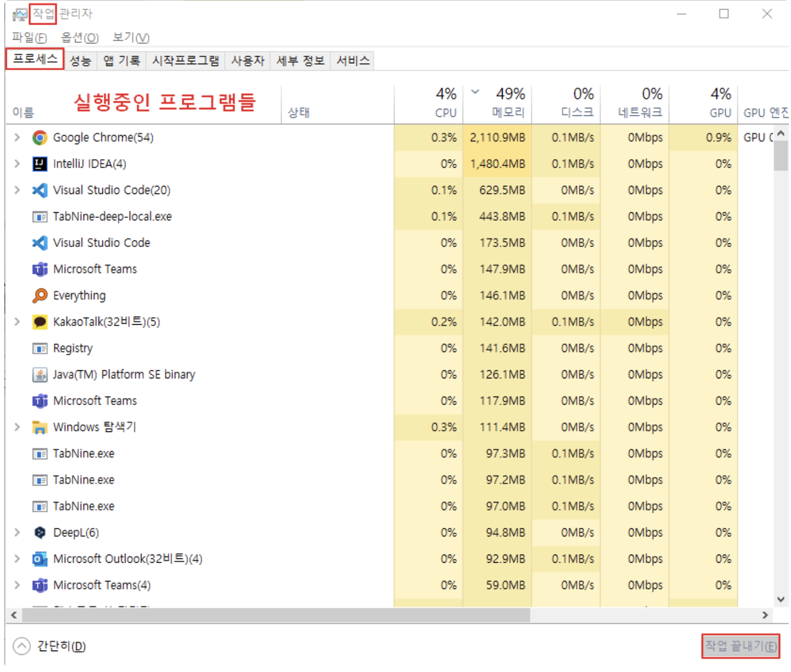This screenshot has width=791, height=672.
Task: Click the vertical scrollbar up arrow
Action: click(781, 132)
